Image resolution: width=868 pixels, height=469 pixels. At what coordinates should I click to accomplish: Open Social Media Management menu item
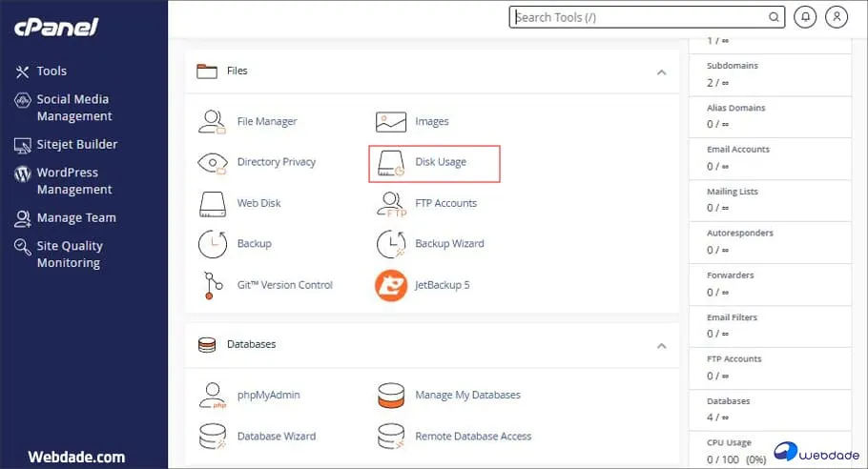coord(74,108)
